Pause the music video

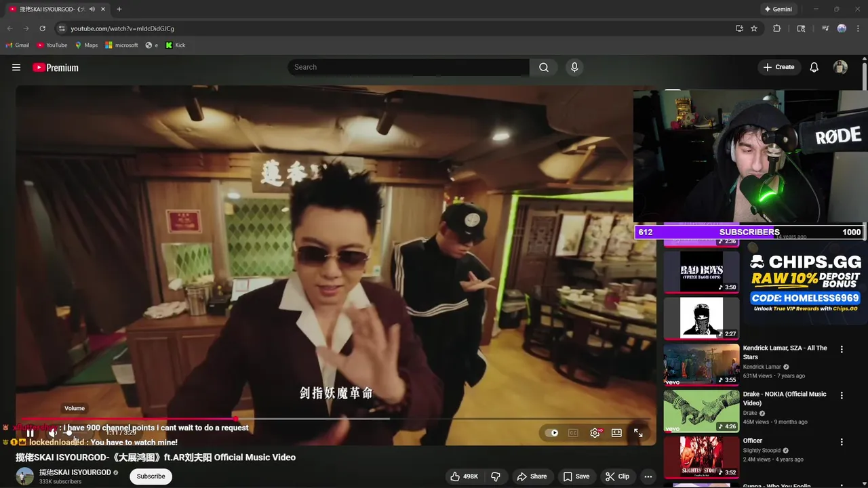[x=30, y=433]
